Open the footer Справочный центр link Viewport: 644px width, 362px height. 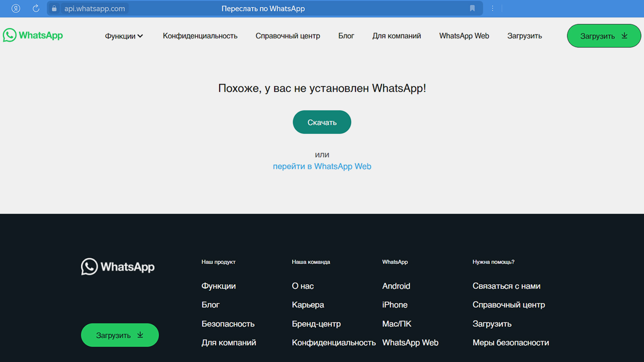point(509,305)
